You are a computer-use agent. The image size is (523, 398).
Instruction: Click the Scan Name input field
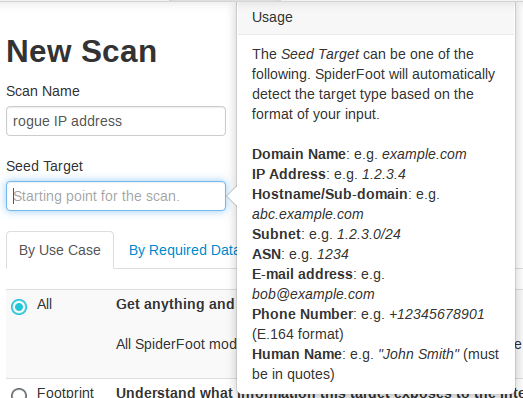tap(116, 121)
